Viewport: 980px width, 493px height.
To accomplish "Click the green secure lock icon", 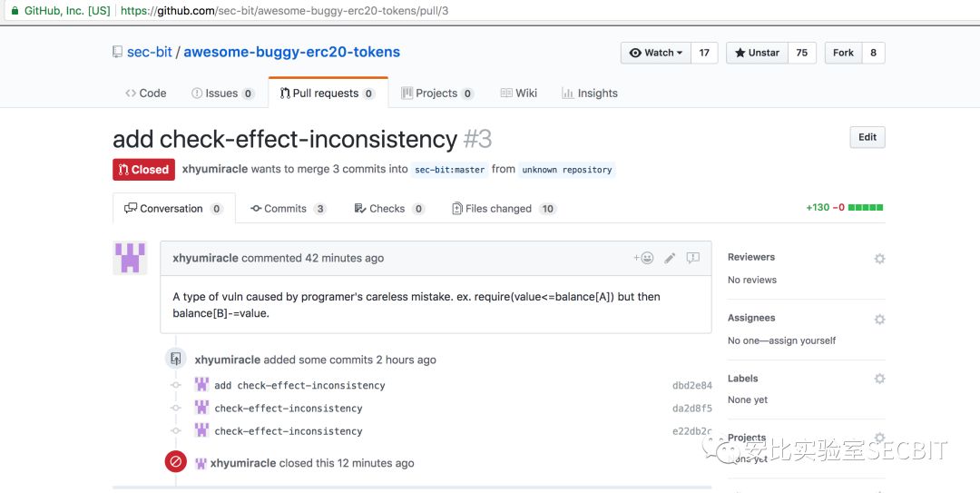I will click(12, 11).
